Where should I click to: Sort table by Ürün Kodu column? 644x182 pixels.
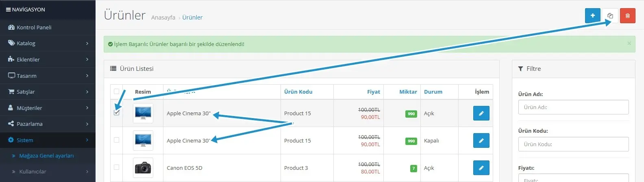coord(298,92)
